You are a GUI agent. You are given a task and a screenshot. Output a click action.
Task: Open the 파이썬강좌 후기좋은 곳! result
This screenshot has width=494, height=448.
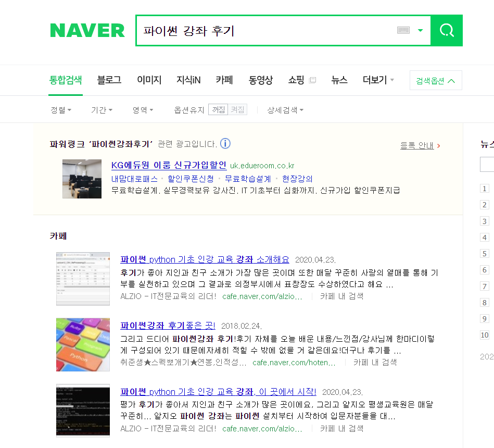point(168,326)
